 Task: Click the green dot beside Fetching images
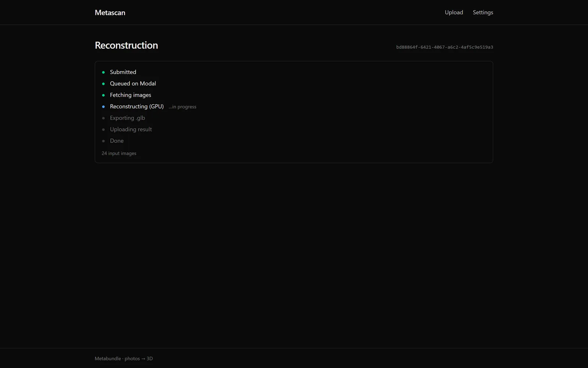click(x=103, y=95)
